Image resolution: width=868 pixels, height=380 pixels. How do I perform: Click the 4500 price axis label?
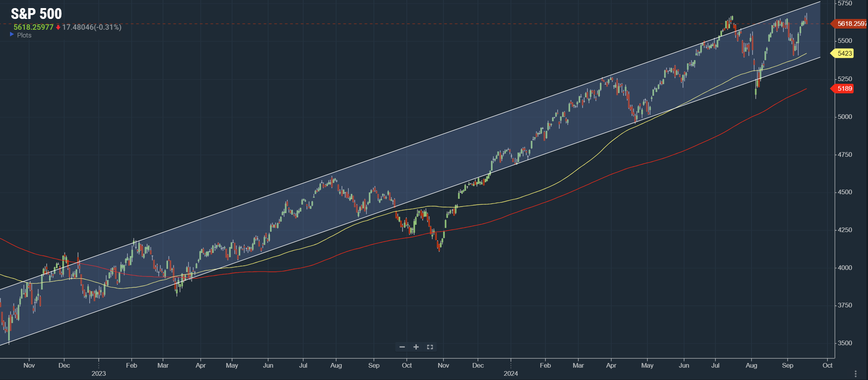(845, 192)
